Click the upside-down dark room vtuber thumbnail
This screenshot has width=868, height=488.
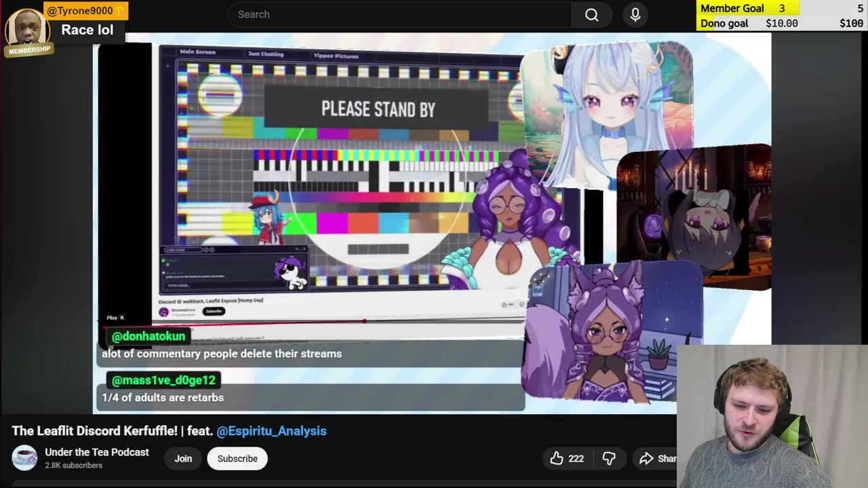tap(694, 216)
